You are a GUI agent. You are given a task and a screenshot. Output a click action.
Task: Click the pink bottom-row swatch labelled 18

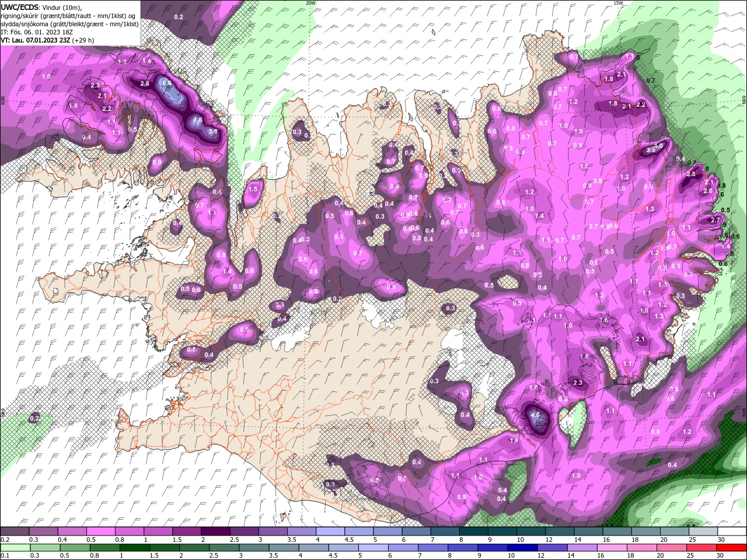[x=643, y=548]
